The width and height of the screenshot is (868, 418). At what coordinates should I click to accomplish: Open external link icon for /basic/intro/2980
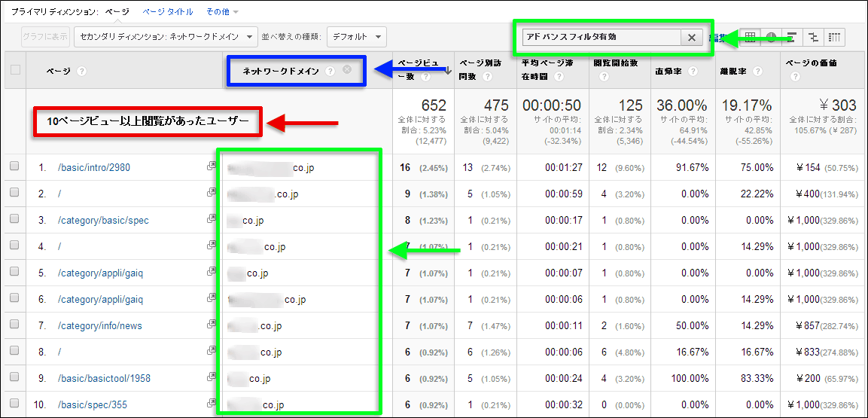click(x=212, y=167)
